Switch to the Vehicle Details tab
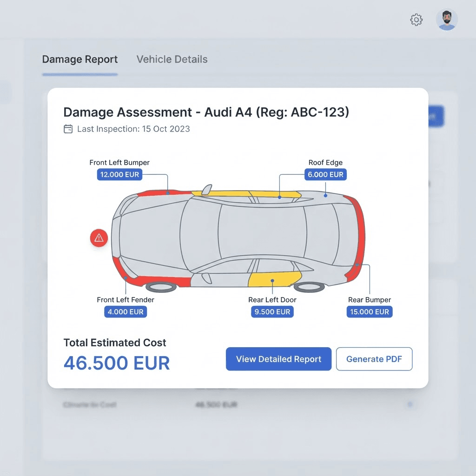Screen dimensions: 476x476 172,59
